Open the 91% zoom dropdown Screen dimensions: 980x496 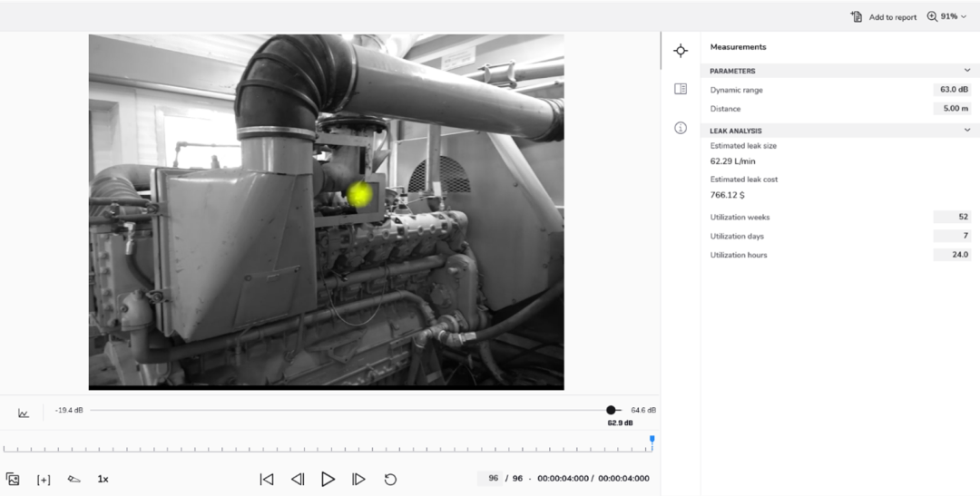point(947,16)
